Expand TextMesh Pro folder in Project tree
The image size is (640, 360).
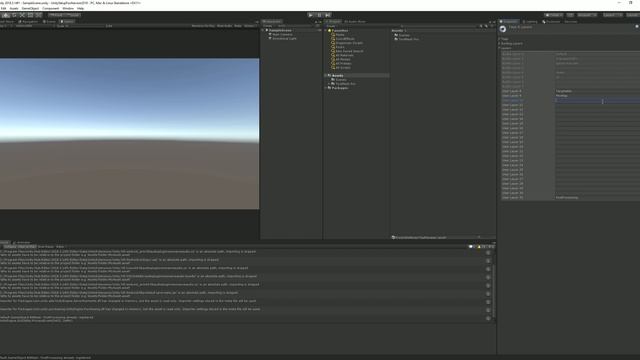329,84
